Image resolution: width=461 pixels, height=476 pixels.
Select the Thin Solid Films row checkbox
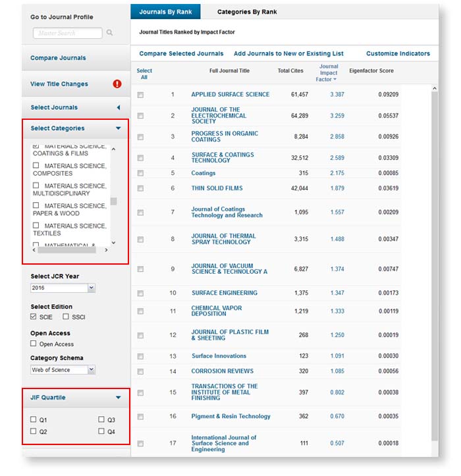(x=140, y=188)
